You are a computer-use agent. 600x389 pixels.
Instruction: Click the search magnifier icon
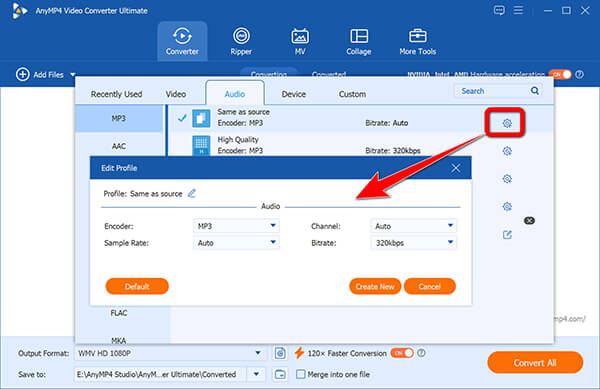[x=535, y=91]
